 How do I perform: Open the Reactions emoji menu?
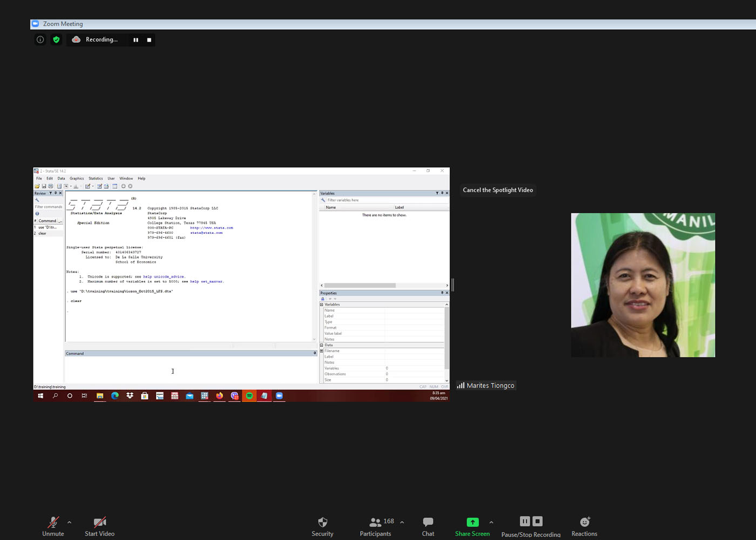coord(584,522)
